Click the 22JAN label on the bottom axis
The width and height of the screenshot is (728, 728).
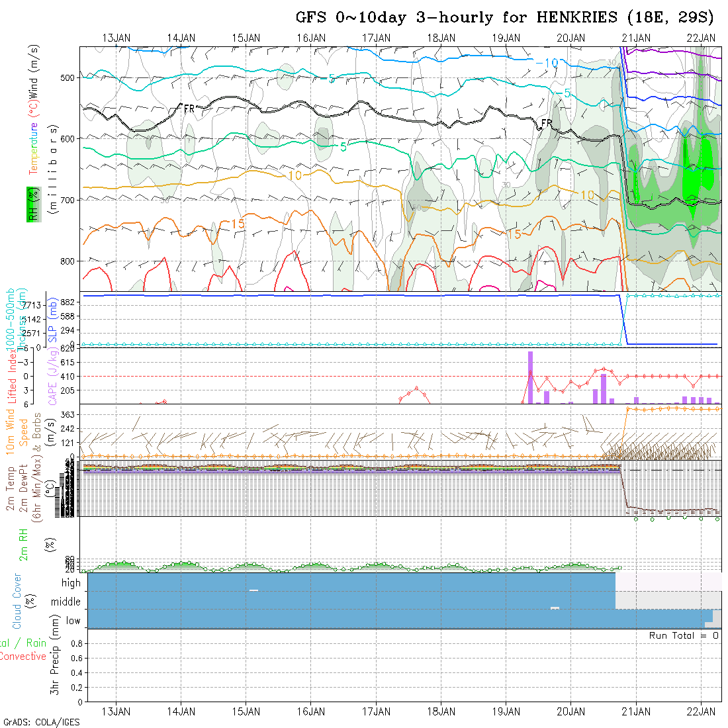click(701, 711)
